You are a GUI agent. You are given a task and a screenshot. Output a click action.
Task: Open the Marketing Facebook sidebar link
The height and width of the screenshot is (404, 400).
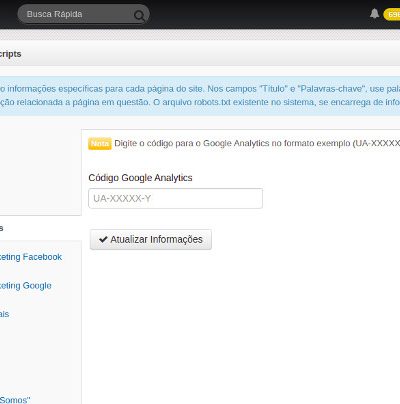pos(31,257)
